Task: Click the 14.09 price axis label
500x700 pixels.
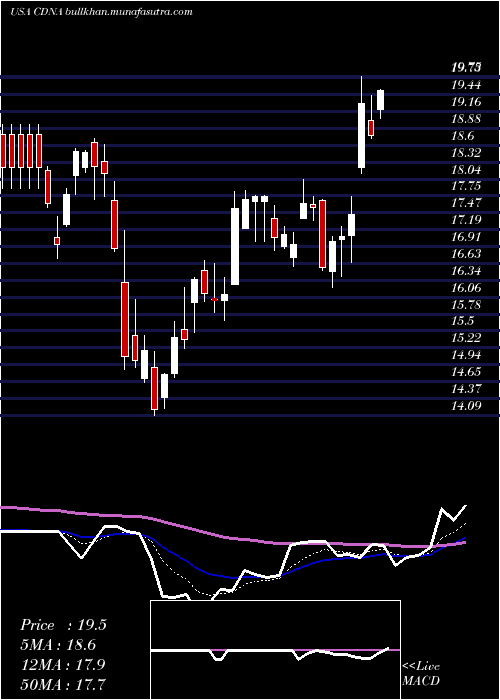Action: pos(466,406)
